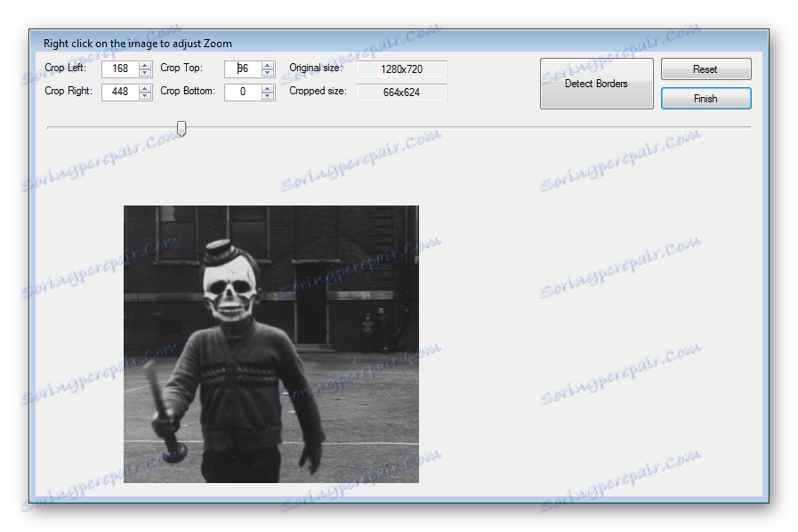
Task: Decrease the Crop Bottom value with down arrow
Action: (268, 96)
